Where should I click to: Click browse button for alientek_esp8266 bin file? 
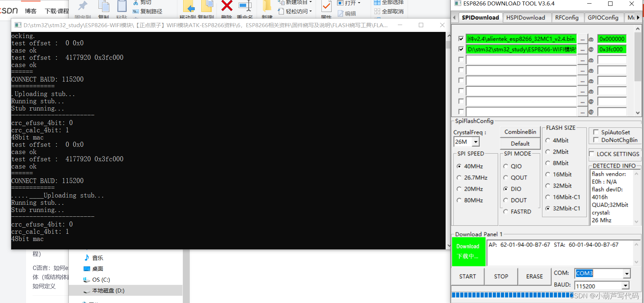582,39
